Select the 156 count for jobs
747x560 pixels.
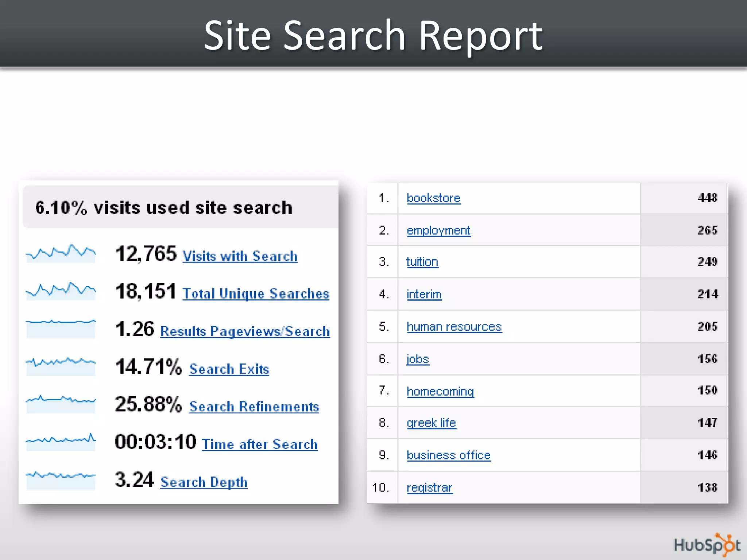point(708,359)
